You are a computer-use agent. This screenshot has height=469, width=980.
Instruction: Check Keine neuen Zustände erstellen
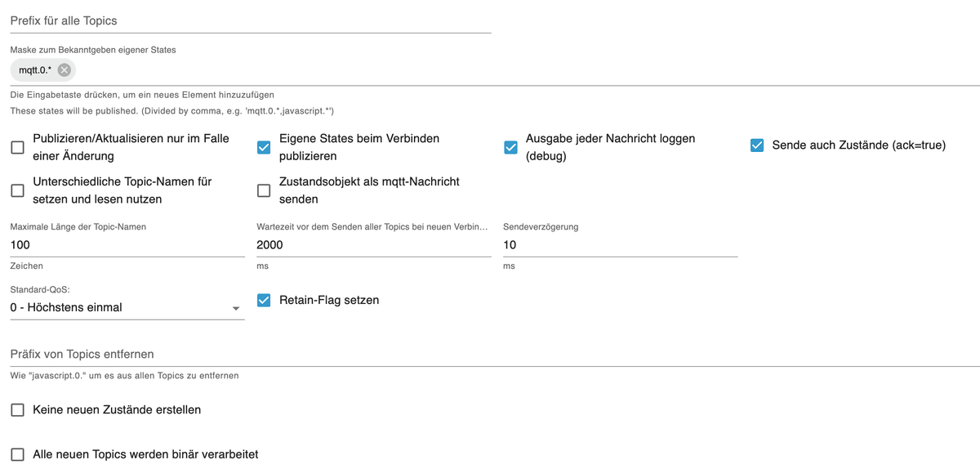pos(17,409)
